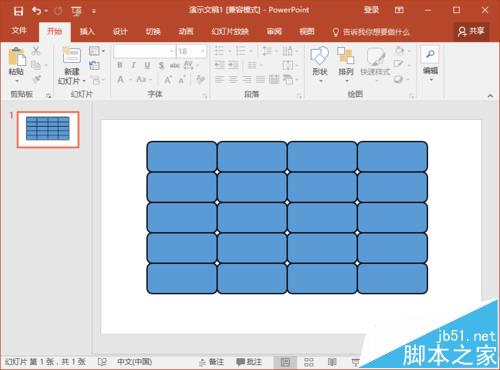Click Clear All Formatting icon
Screen dimensions: 500x370
201,79
